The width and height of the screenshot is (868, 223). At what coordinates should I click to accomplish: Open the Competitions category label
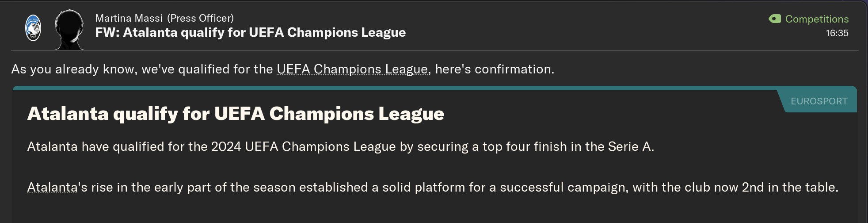tap(817, 19)
